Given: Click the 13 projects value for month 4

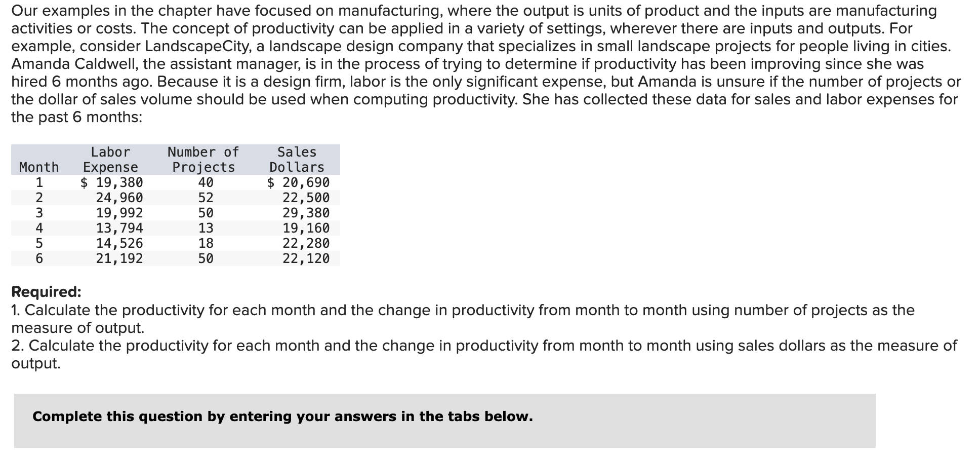Looking at the screenshot, I should [x=206, y=228].
